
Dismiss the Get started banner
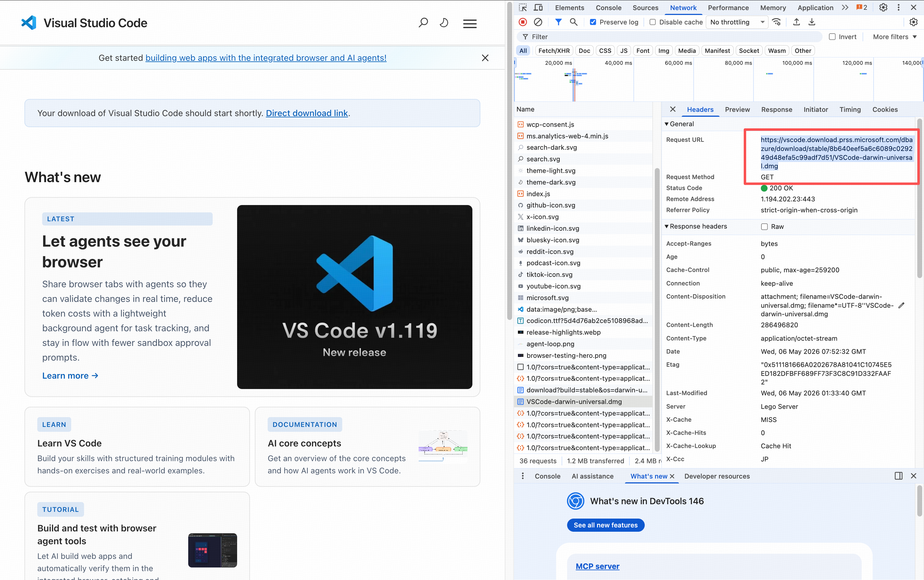click(485, 58)
